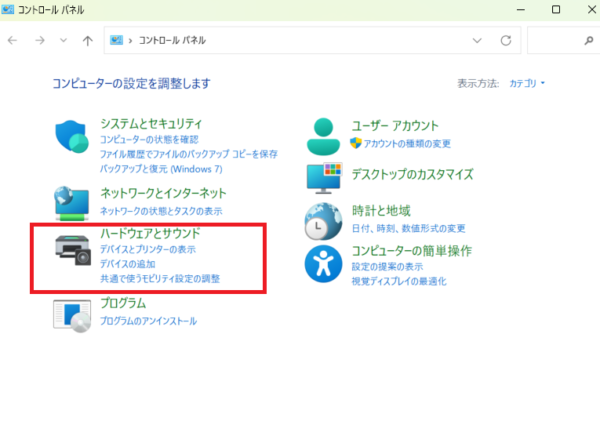
Task: Click the 表示方法 label text
Action: coord(478,83)
